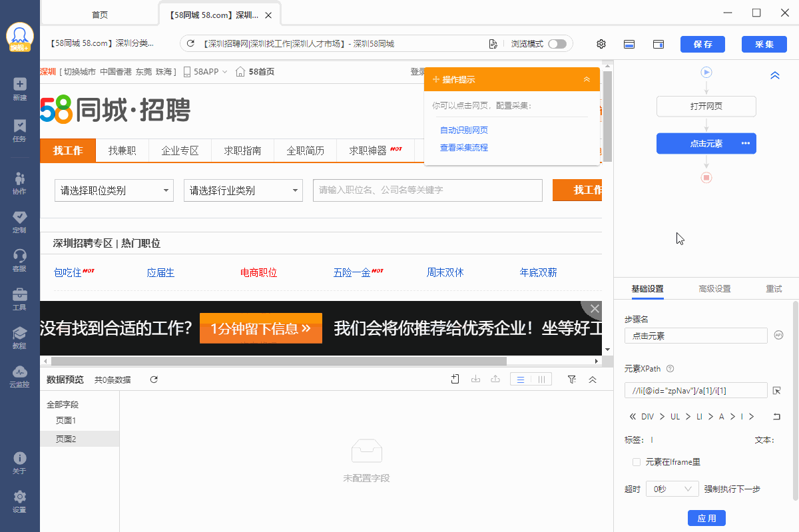
Task: Click the gear icon in the top toolbar
Action: [x=601, y=44]
